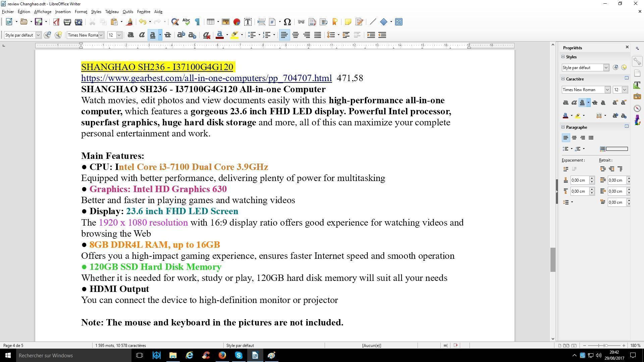Click the Clear direct formatting icon
The image size is (644, 362).
click(x=207, y=35)
